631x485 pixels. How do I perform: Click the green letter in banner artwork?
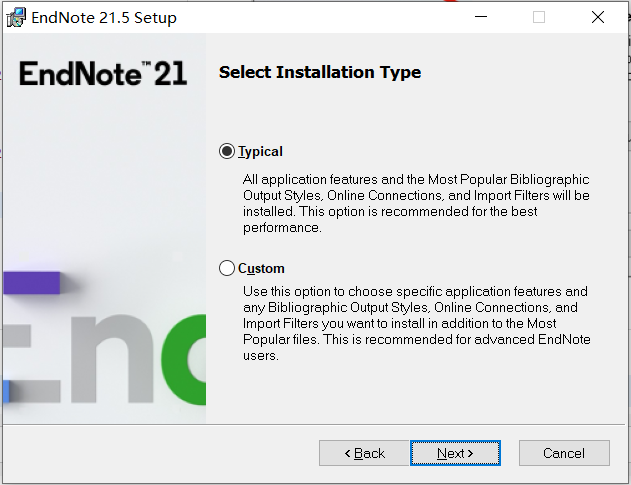tap(184, 359)
